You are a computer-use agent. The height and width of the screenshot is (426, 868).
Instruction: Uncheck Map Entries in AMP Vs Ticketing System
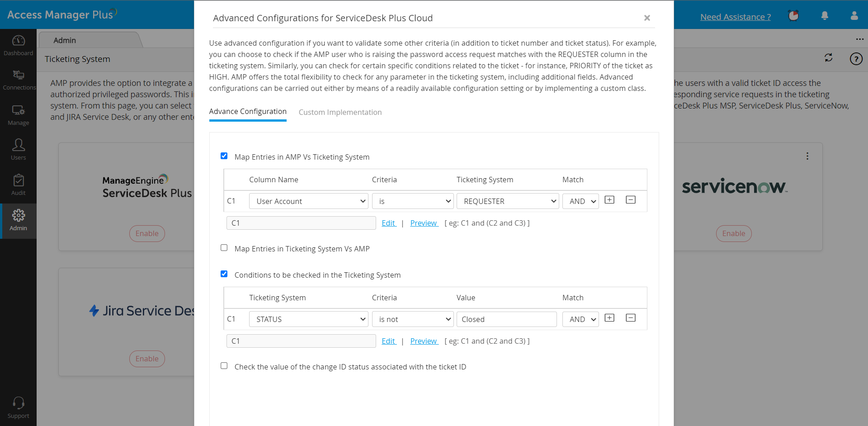point(224,156)
